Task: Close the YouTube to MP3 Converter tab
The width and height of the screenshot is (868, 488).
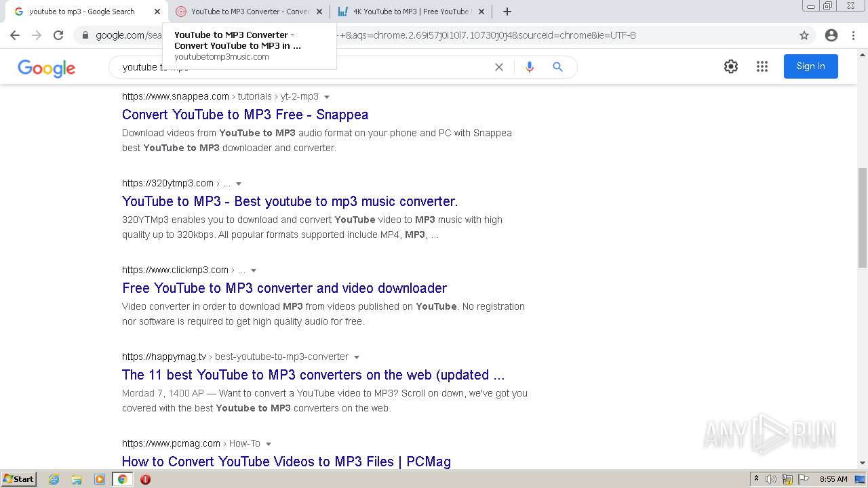Action: pyautogui.click(x=319, y=12)
